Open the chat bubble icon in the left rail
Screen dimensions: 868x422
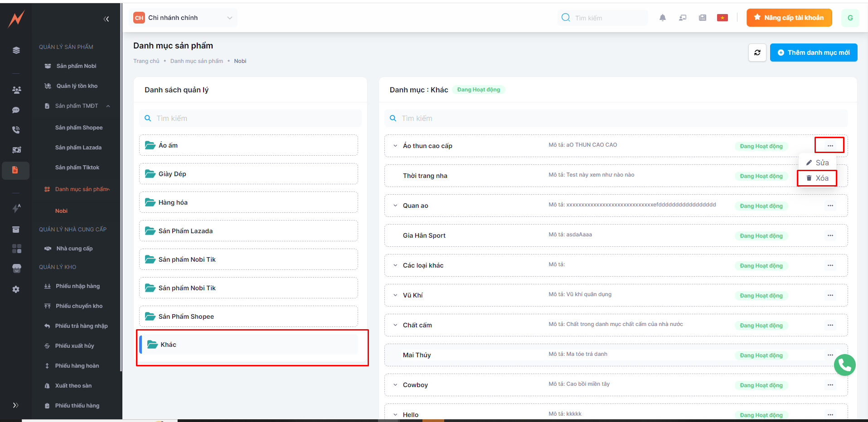pyautogui.click(x=16, y=110)
